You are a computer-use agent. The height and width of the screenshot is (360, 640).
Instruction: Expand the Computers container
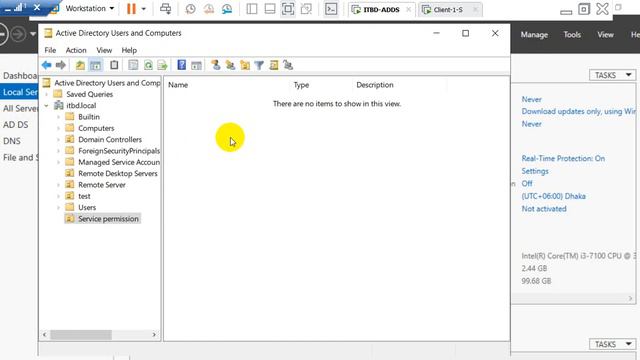(58, 128)
